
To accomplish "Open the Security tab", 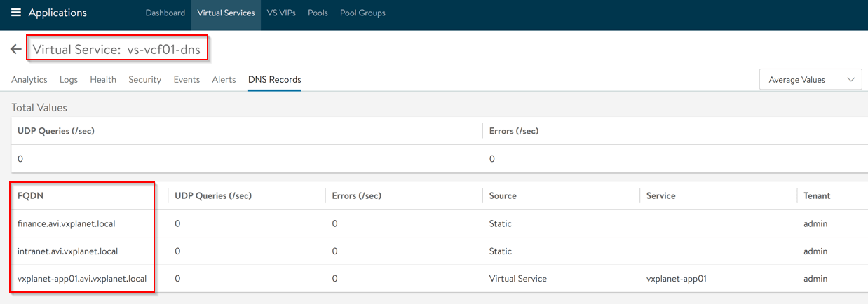I will (x=145, y=80).
